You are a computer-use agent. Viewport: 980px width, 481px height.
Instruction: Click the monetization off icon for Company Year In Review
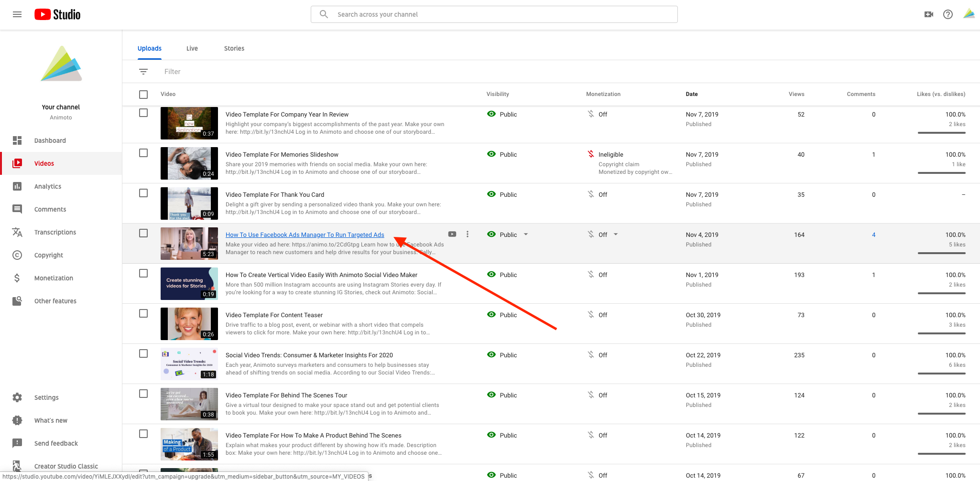(x=591, y=114)
